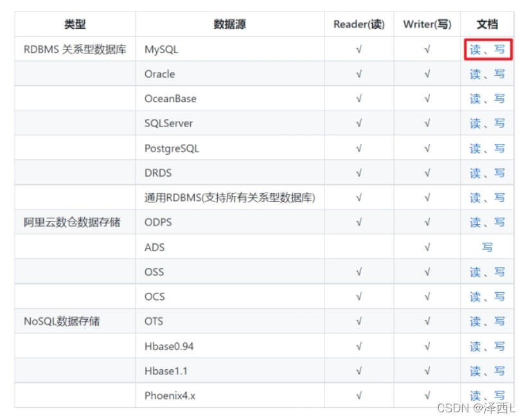Select the 类型 column header
Screen dimensions: 525x420
[x=75, y=24]
